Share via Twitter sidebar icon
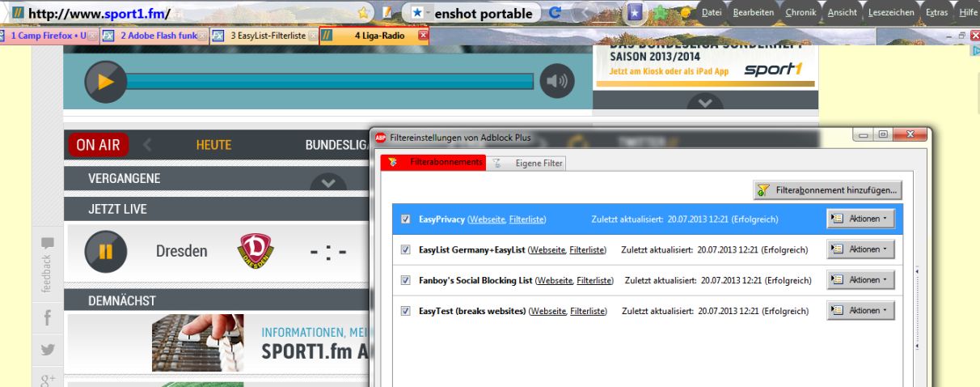 47,350
